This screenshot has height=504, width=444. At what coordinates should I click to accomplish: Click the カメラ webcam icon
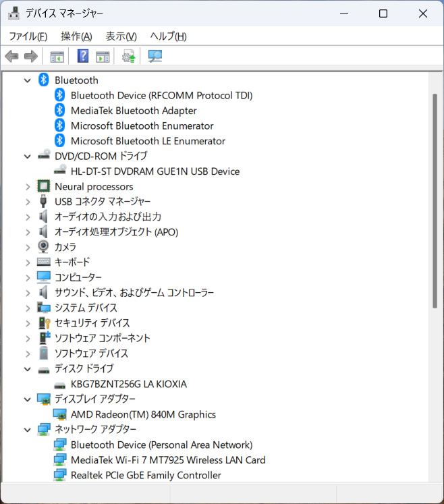pos(43,247)
